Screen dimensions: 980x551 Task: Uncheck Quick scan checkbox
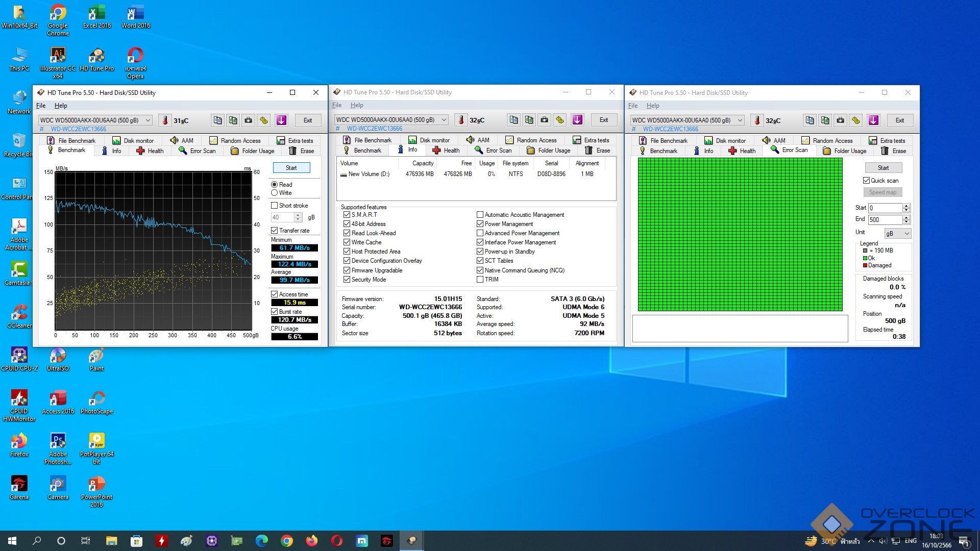866,181
